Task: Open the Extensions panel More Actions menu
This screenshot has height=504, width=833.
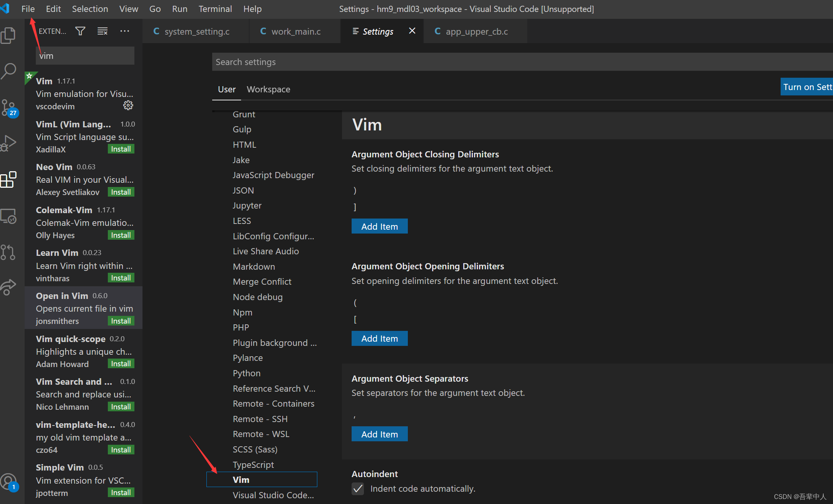Action: (124, 31)
